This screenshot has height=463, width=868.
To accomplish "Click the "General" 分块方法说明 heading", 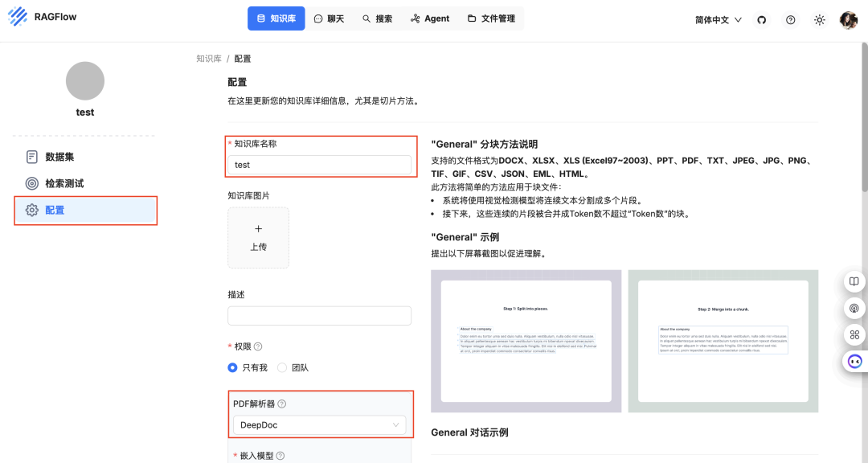I will pos(485,145).
